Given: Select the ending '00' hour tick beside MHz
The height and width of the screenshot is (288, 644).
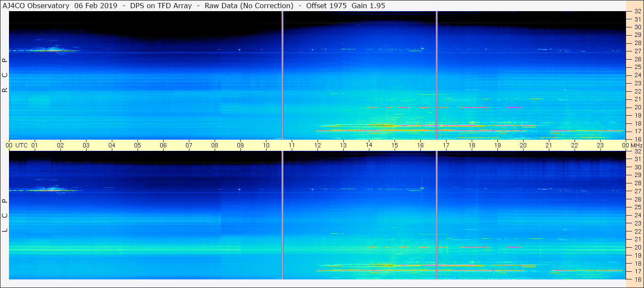Looking at the screenshot, I should (x=626, y=145).
